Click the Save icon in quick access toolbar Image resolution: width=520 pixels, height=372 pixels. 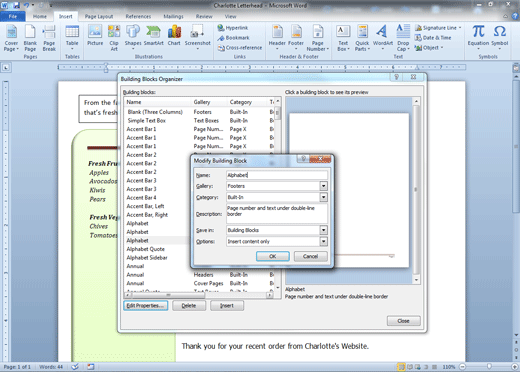(x=16, y=5)
